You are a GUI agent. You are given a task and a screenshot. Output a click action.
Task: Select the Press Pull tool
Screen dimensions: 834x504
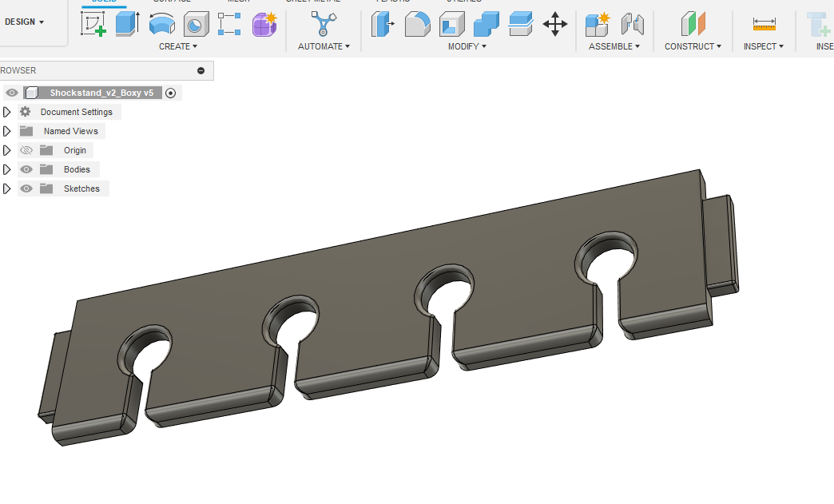(x=383, y=24)
